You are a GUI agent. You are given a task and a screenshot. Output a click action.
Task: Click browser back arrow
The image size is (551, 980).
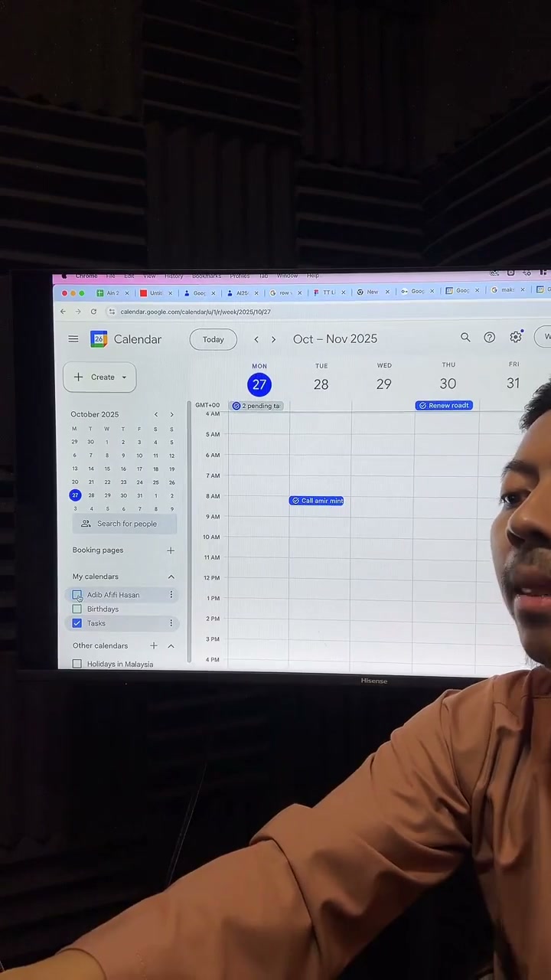pos(63,312)
